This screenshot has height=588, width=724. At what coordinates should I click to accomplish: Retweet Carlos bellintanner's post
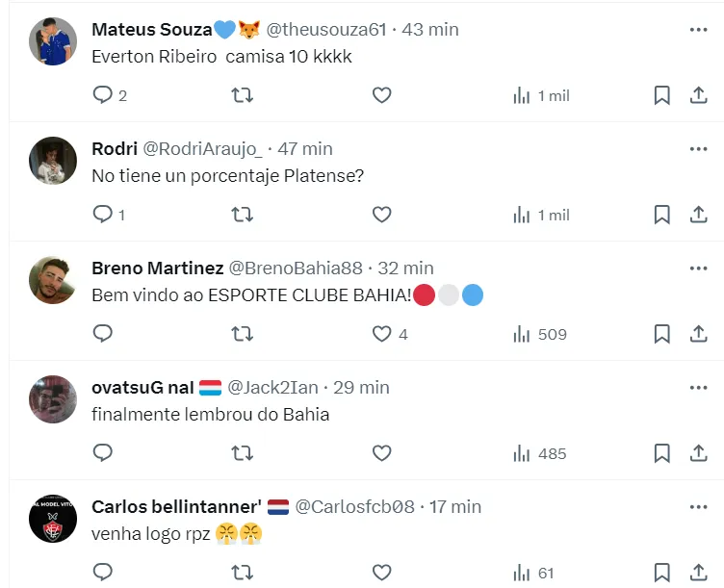click(x=244, y=573)
